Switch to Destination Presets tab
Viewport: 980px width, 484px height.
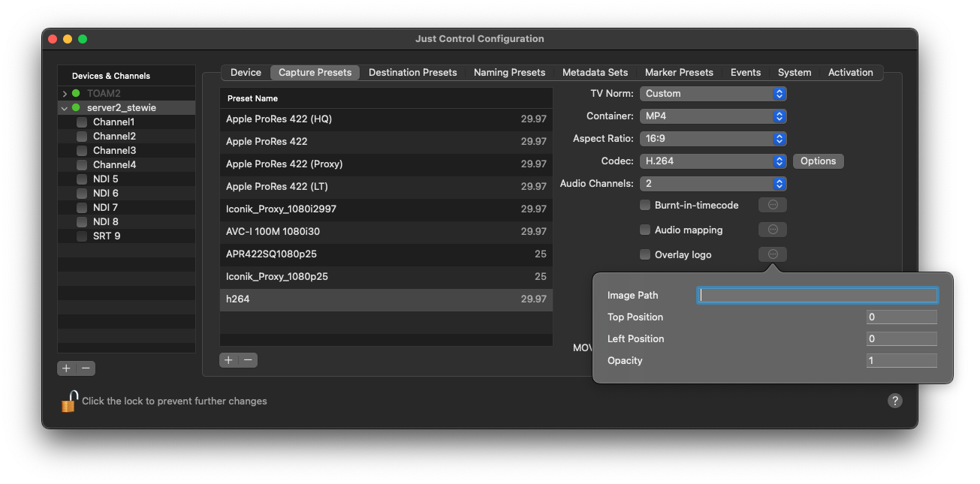[x=412, y=73]
